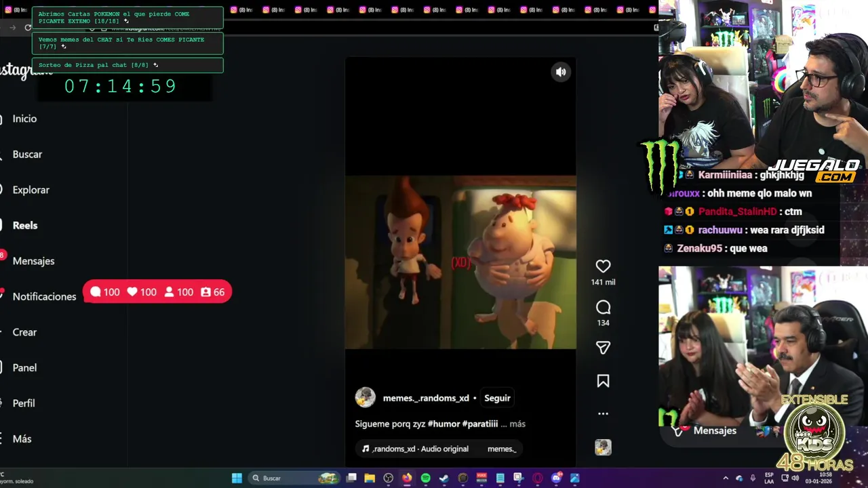868x488 pixels.
Task: Expand the Más menu in sidebar
Action: tap(22, 439)
